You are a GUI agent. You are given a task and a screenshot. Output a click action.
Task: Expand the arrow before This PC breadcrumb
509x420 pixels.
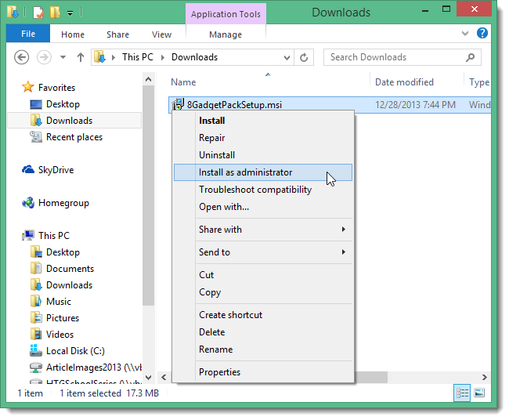tap(114, 58)
